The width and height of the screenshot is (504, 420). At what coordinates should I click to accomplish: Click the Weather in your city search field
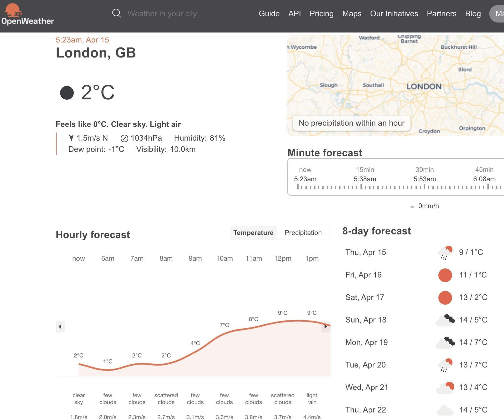pos(162,13)
